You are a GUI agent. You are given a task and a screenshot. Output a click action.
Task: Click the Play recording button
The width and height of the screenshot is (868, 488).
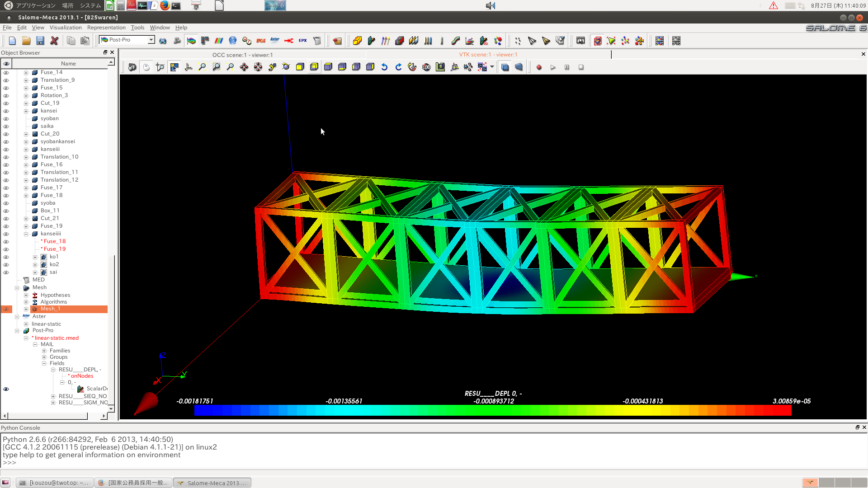pos(553,67)
